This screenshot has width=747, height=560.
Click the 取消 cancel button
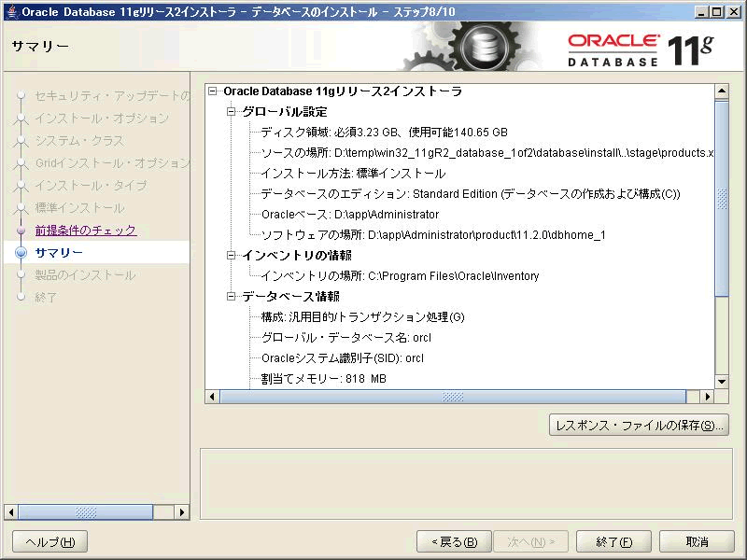pyautogui.click(x=697, y=541)
